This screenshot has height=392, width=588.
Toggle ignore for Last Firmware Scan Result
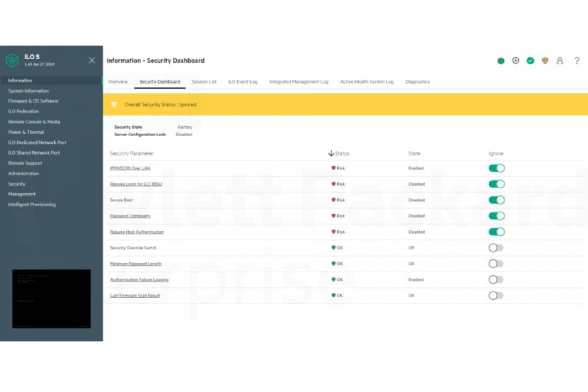(x=496, y=295)
